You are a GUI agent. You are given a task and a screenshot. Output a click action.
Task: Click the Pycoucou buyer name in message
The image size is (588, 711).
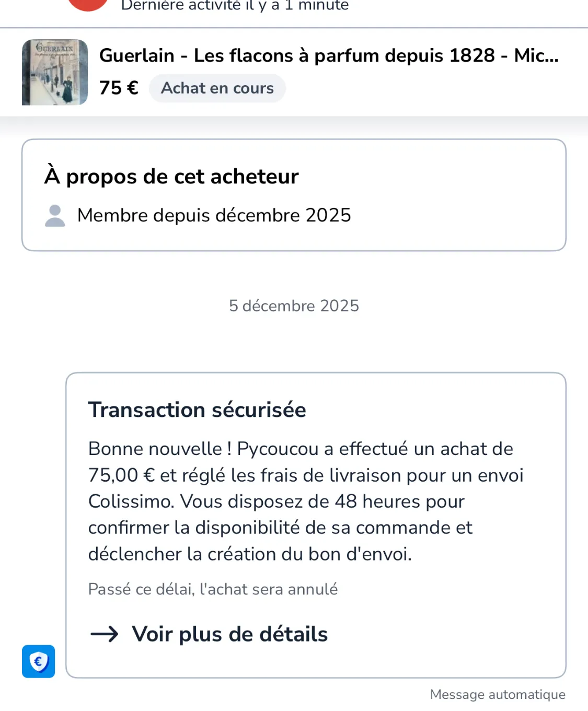278,449
